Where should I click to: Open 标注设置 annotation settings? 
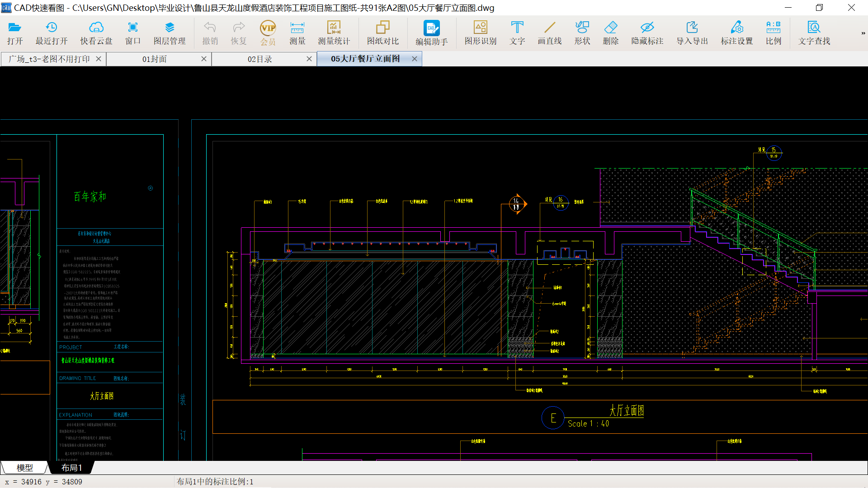[x=737, y=33]
